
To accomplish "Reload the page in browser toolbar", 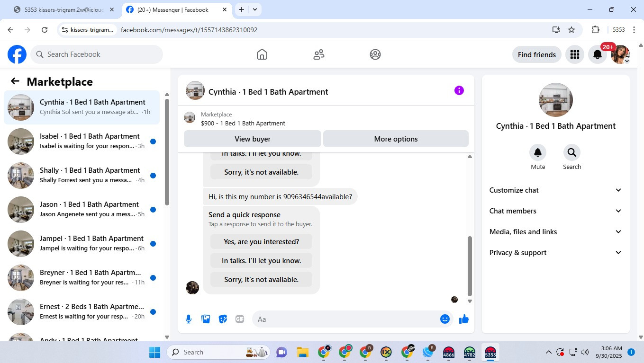I will coord(45,30).
